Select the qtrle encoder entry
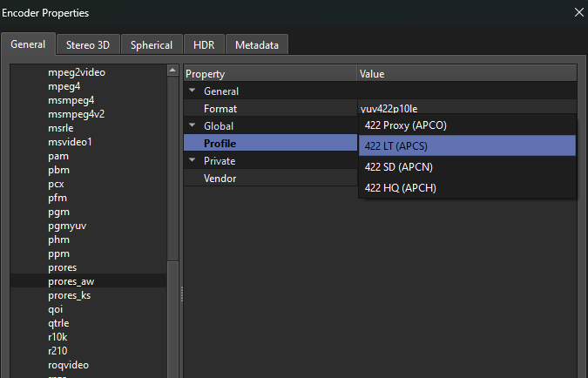The height and width of the screenshot is (378, 588). tap(61, 323)
